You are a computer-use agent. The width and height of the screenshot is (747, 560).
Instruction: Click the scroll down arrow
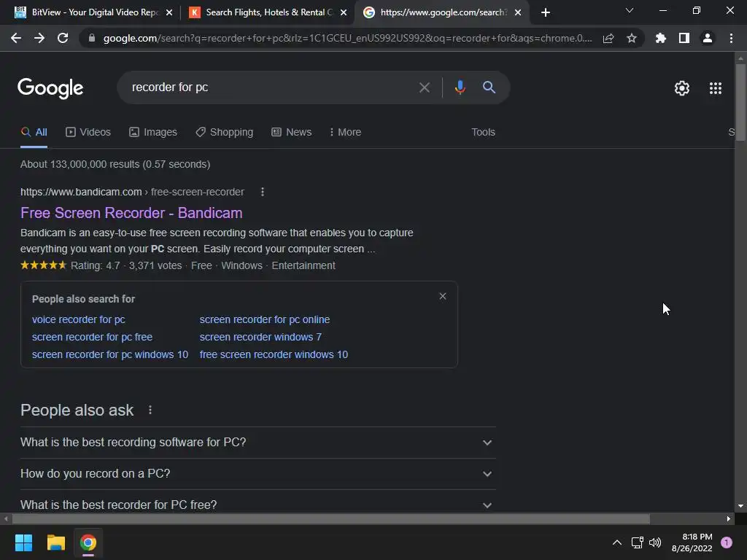click(740, 506)
